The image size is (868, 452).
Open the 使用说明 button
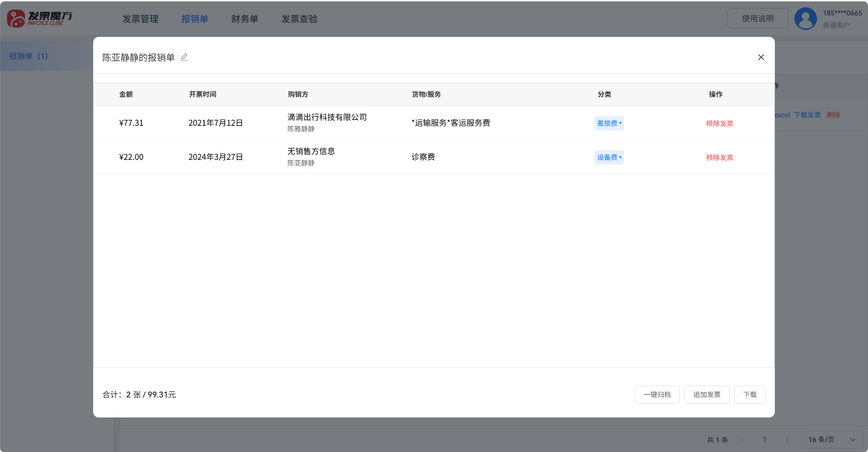758,19
